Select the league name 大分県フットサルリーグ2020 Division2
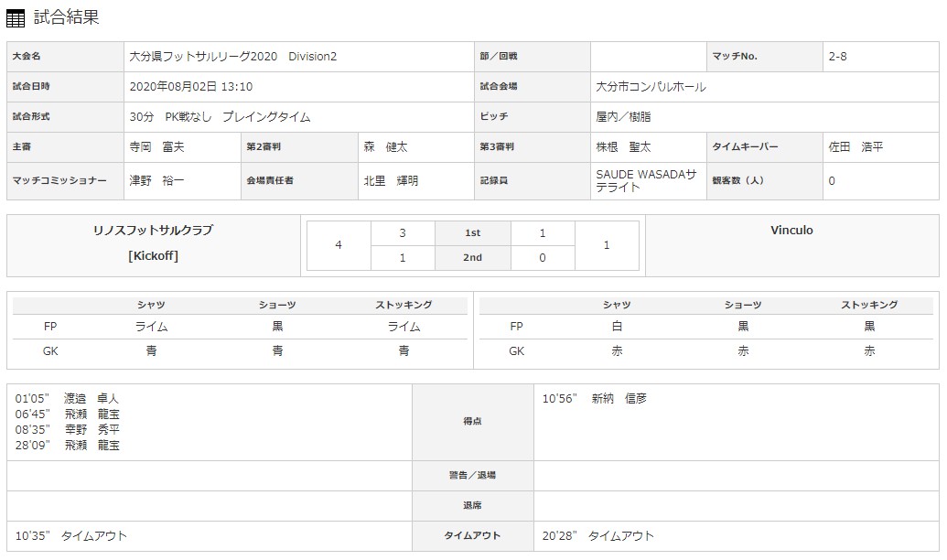The width and height of the screenshot is (947, 560). tap(233, 57)
